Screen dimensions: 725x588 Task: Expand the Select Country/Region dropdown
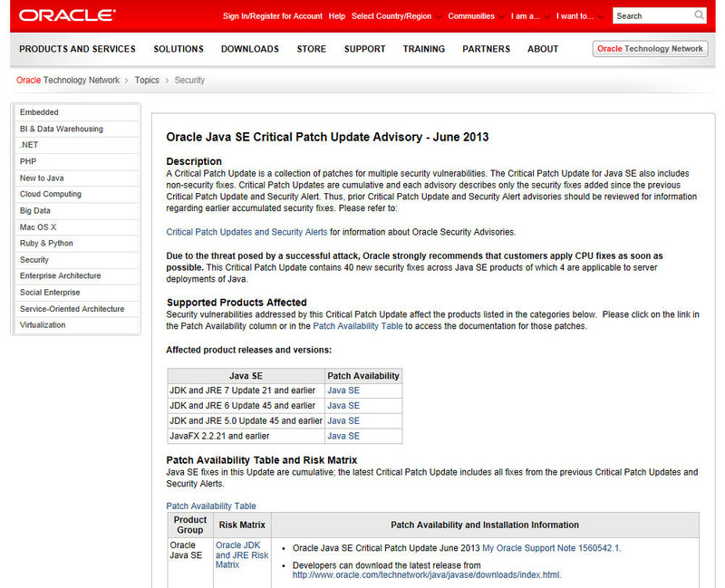[397, 16]
